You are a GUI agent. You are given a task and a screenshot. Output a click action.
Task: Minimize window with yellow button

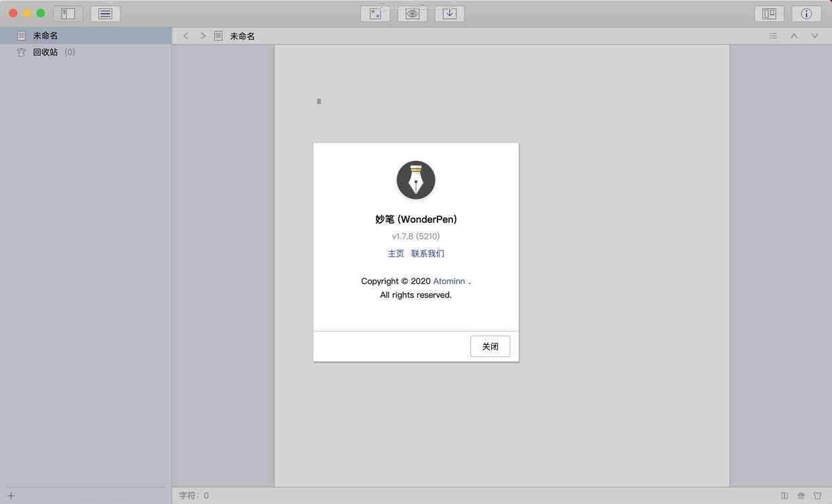[x=27, y=13]
